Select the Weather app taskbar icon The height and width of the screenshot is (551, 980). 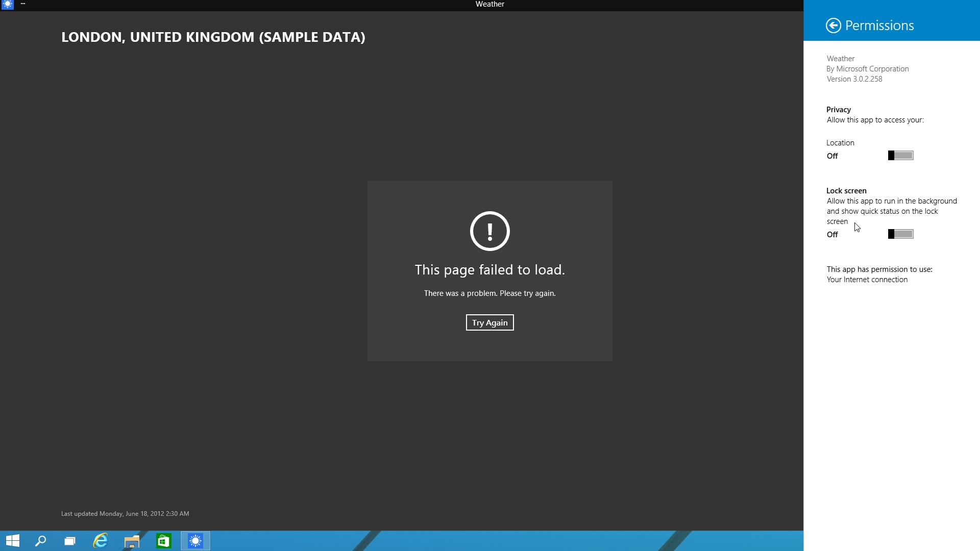(x=195, y=541)
